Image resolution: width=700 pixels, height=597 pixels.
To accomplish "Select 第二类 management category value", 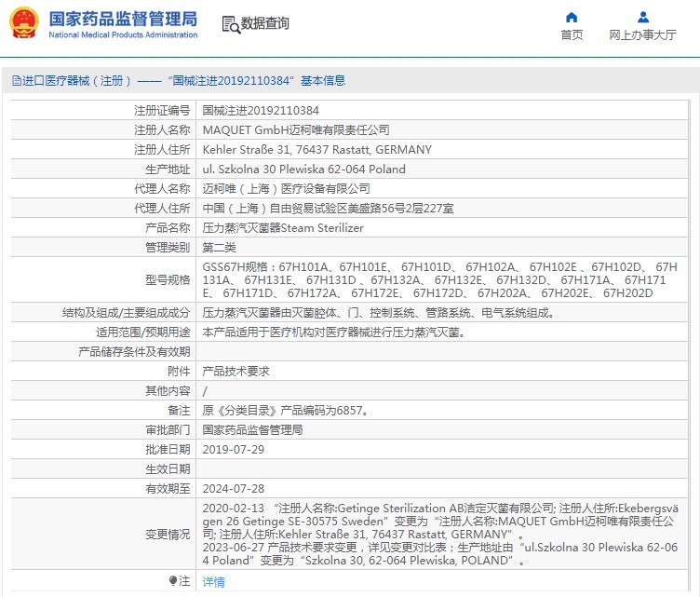I will [219, 248].
